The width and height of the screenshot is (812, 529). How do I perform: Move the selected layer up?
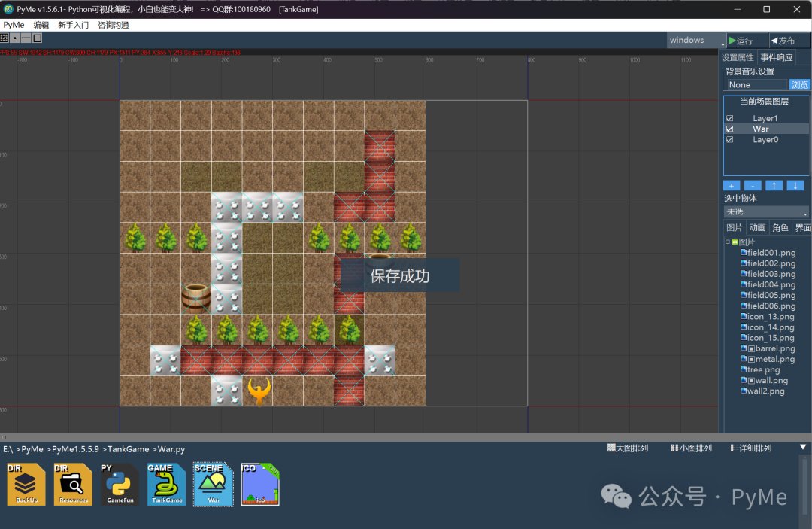(x=774, y=185)
